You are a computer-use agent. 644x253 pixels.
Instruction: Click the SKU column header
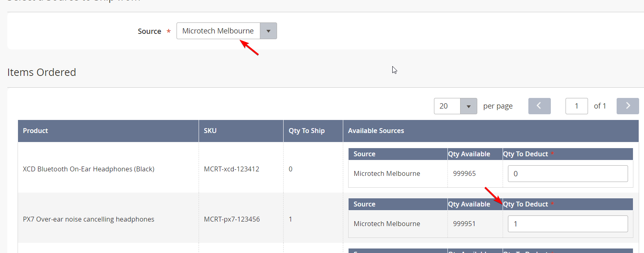[x=241, y=131]
